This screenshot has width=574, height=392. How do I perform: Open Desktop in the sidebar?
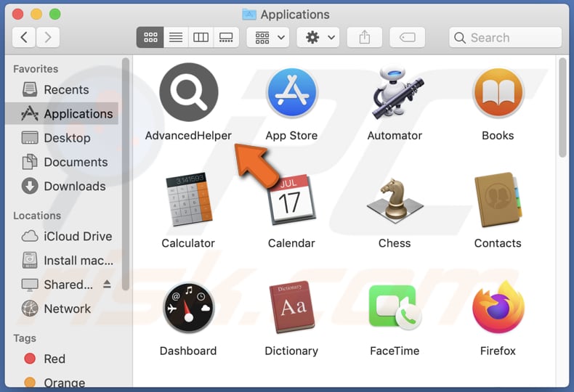(x=62, y=138)
